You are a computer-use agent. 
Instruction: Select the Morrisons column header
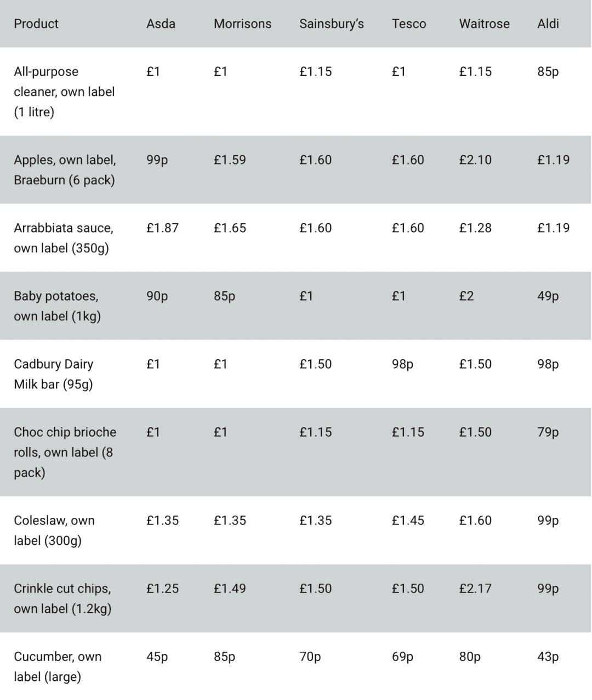(x=242, y=24)
